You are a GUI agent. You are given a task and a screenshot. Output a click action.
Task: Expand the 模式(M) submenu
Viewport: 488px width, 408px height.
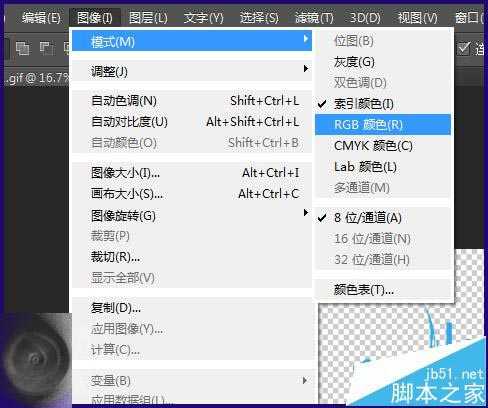pos(192,41)
